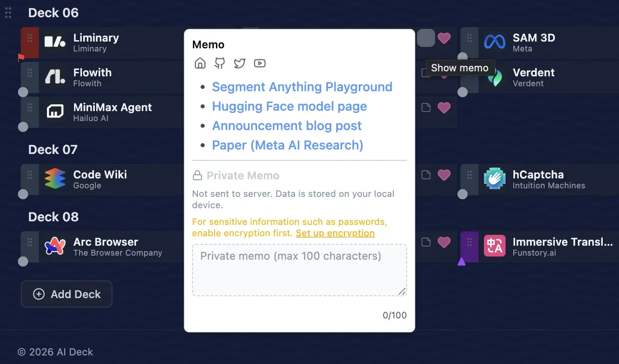Click the red flag marker on Liminary
619x364 pixels.
(21, 57)
